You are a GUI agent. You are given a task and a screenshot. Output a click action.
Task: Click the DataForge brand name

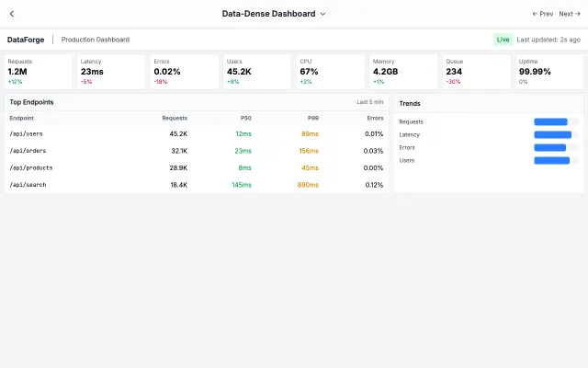click(x=26, y=40)
